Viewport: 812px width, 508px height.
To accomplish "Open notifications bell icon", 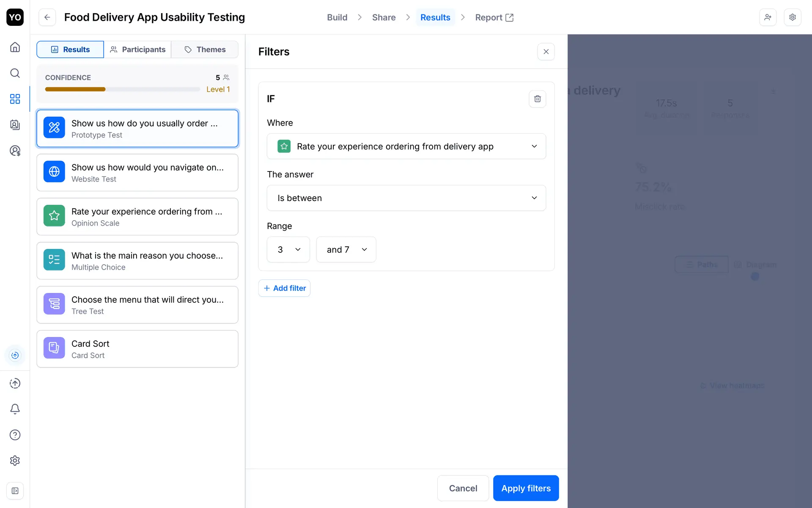I will click(15, 409).
